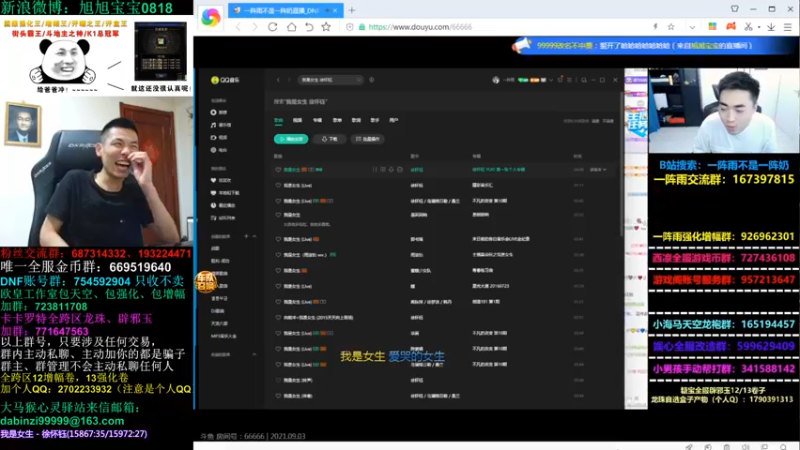Like the song from album 创造101 第1期

(278, 302)
